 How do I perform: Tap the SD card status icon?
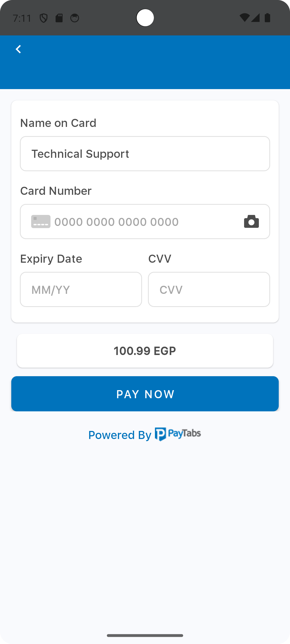click(x=59, y=18)
